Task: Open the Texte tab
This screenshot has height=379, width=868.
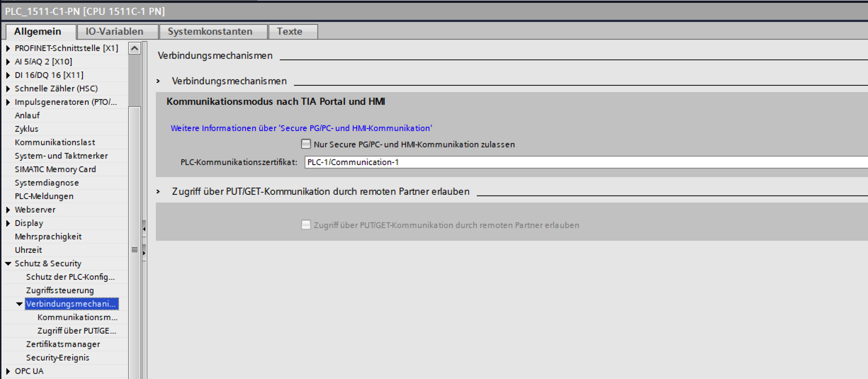Action: pos(293,31)
